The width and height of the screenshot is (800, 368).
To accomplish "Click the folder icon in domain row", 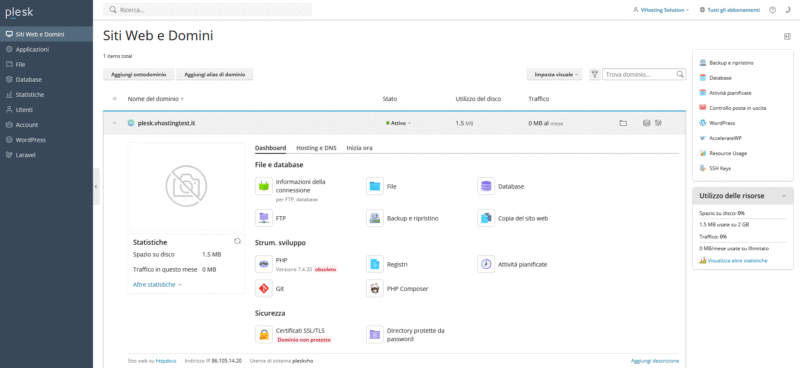I will (623, 123).
